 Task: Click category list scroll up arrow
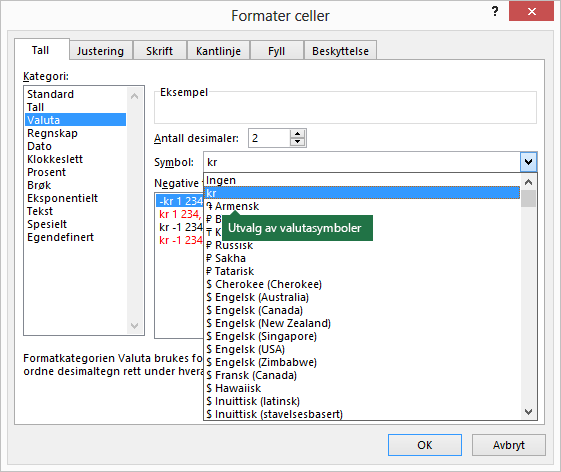point(135,96)
